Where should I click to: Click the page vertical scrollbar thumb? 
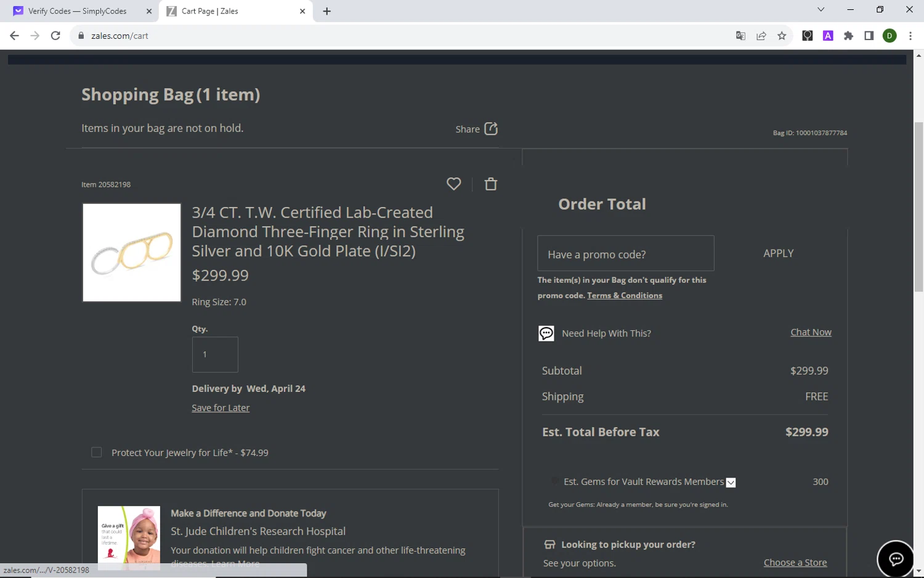[918, 207]
